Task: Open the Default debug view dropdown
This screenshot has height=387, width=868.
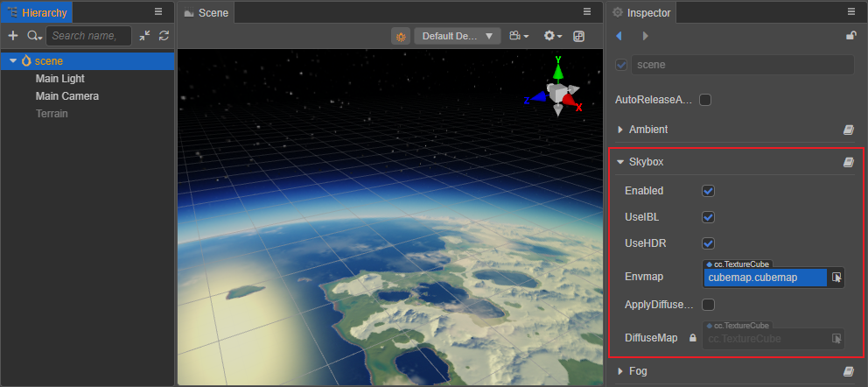Action: (x=458, y=36)
